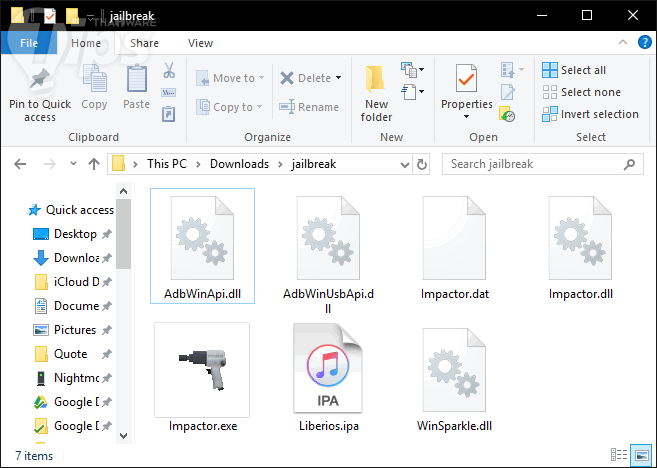
Task: Switch to the Home tab
Action: pyautogui.click(x=86, y=43)
